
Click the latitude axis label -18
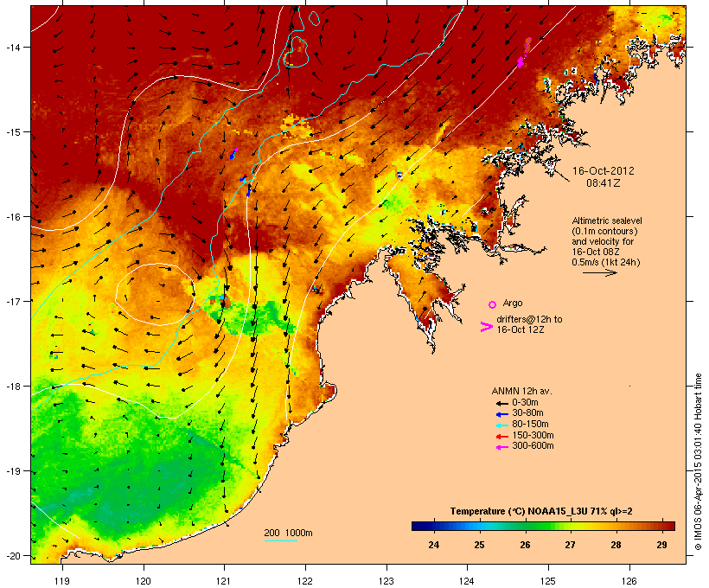(13, 386)
